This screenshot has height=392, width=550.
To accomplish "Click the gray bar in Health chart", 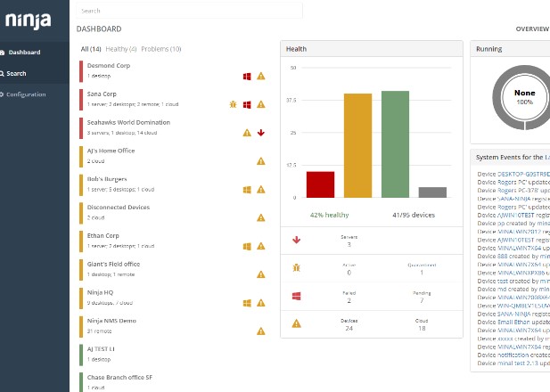I will (x=432, y=192).
